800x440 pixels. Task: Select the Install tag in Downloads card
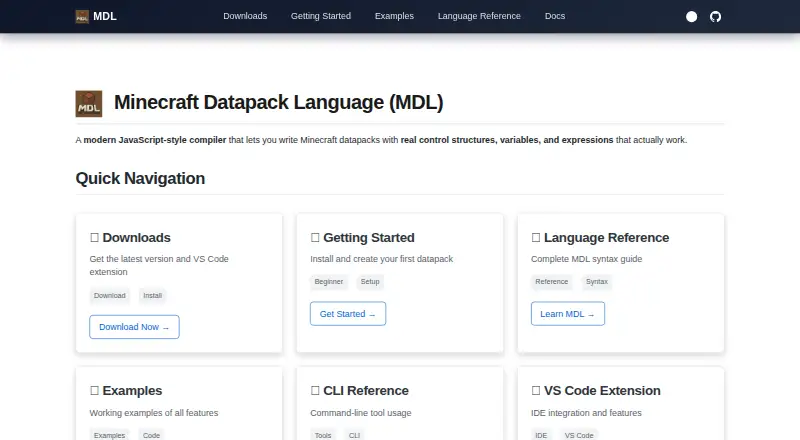point(153,296)
